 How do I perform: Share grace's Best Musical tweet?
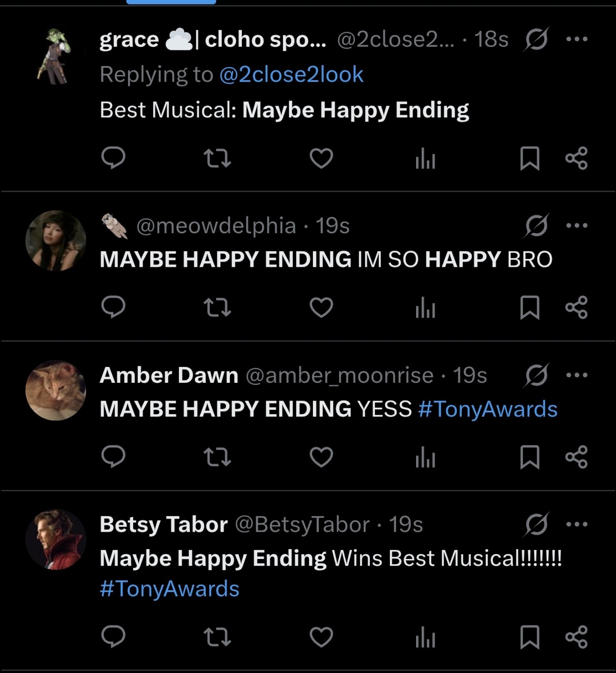(576, 158)
